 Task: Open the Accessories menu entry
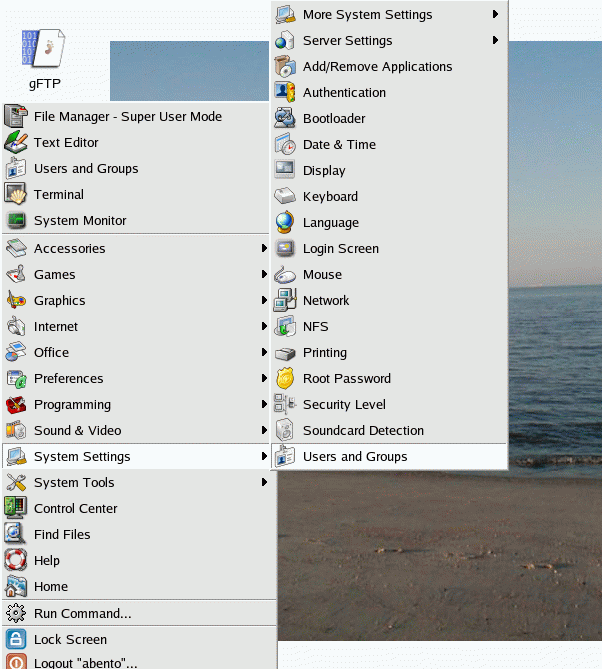point(136,248)
